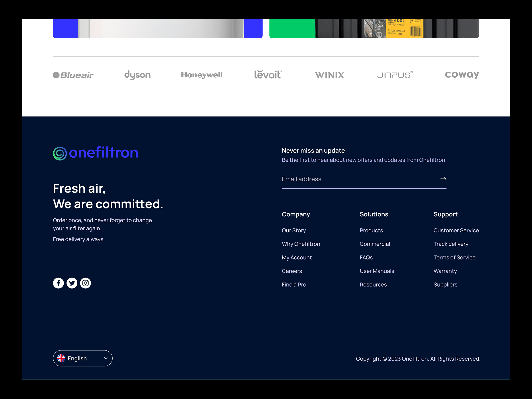
Task: Click the Our Story company link
Action: tap(293, 230)
